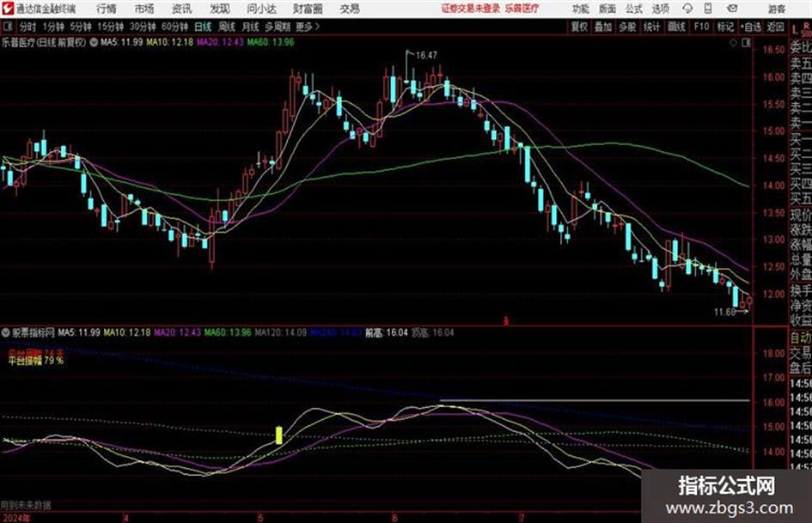This screenshot has width=812, height=523.
Task: Open the 发现 menu
Action: click(x=220, y=9)
